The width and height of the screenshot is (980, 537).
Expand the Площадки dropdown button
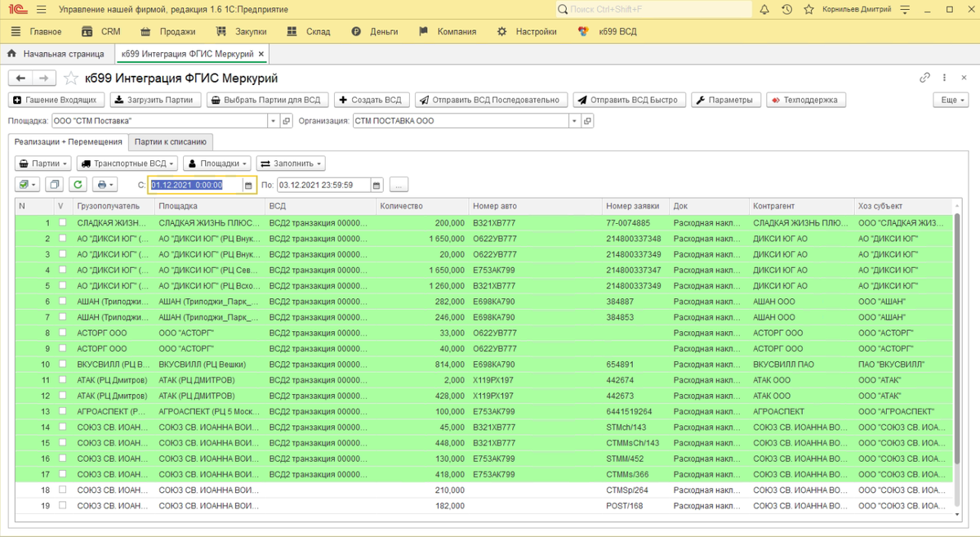(217, 163)
